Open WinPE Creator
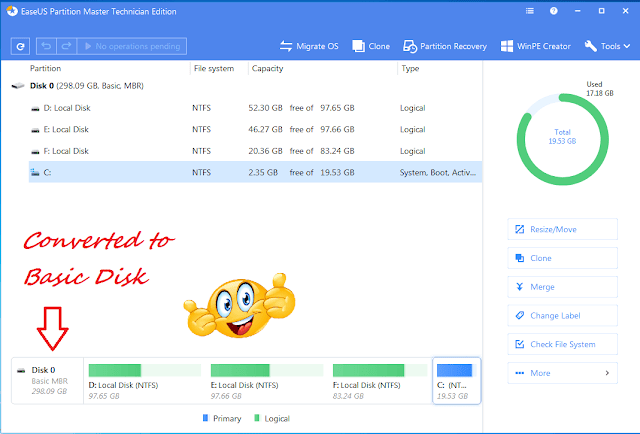 [536, 46]
